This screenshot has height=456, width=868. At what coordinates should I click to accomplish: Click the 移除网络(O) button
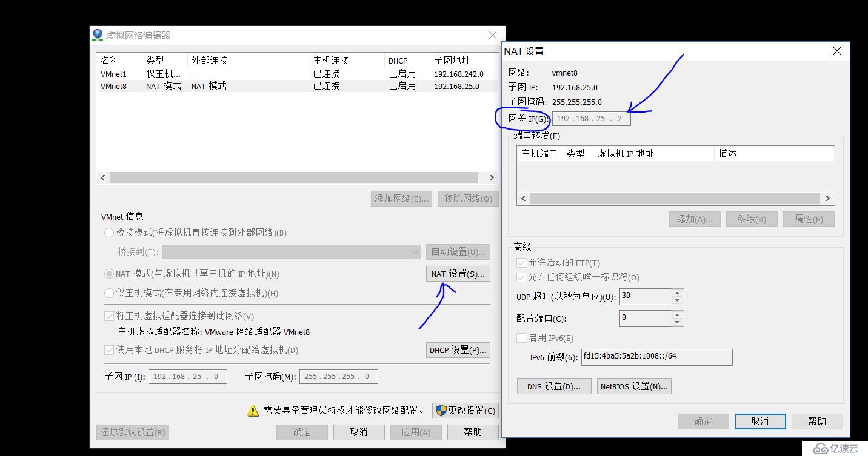(x=468, y=198)
